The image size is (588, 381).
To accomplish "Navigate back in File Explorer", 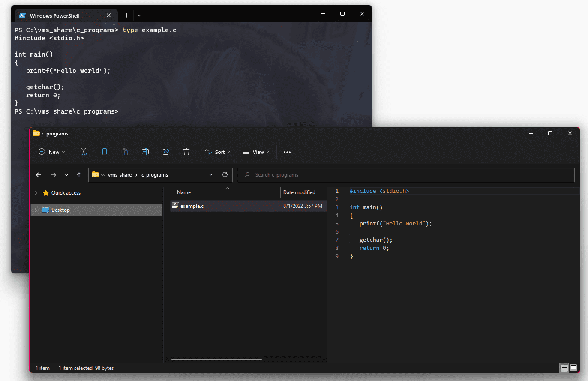I will (x=39, y=175).
